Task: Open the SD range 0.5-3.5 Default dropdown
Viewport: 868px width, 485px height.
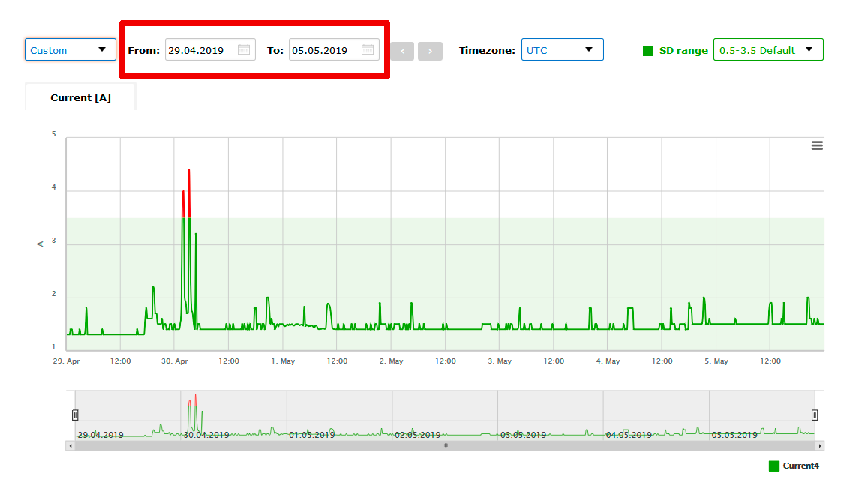Action: pos(768,49)
